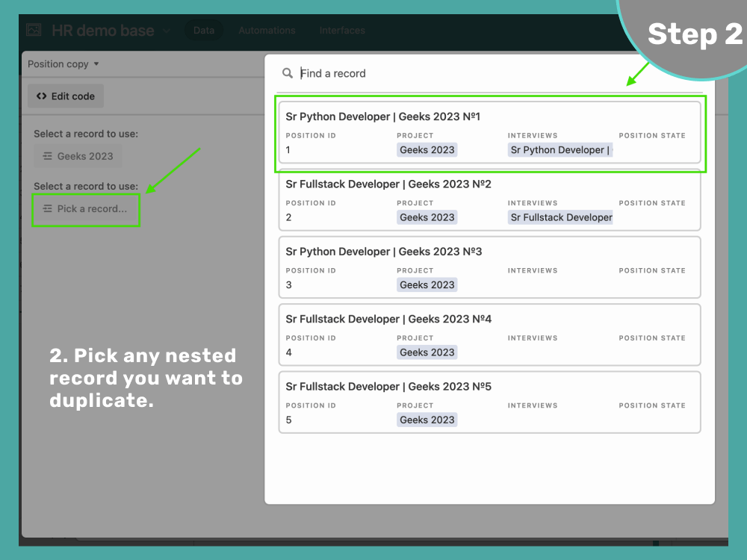Screen dimensions: 747x560
Task: Select record Sr Python Developer | Geeks 2023 №3
Action: pyautogui.click(x=490, y=267)
